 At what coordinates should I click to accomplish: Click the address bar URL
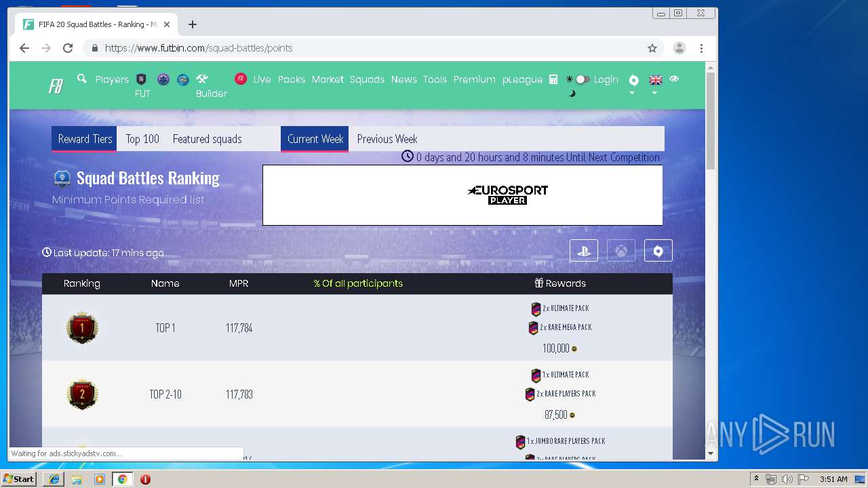199,48
